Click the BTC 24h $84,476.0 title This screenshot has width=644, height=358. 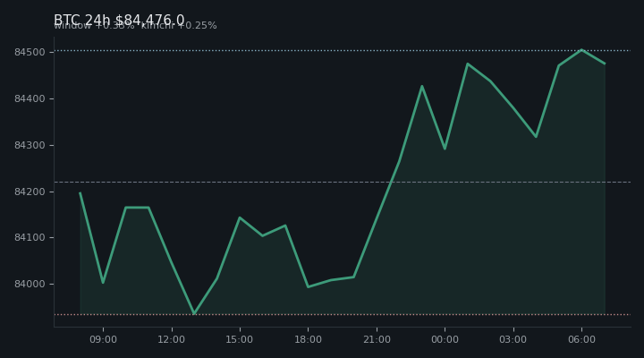tap(119, 19)
